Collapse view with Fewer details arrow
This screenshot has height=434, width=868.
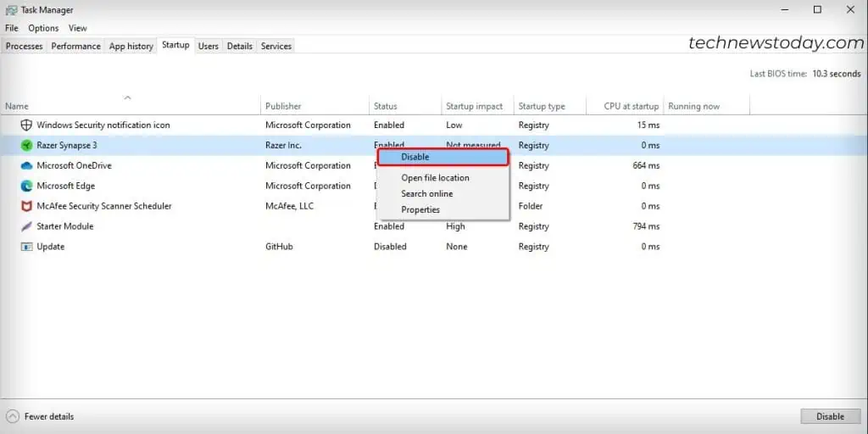click(x=13, y=416)
